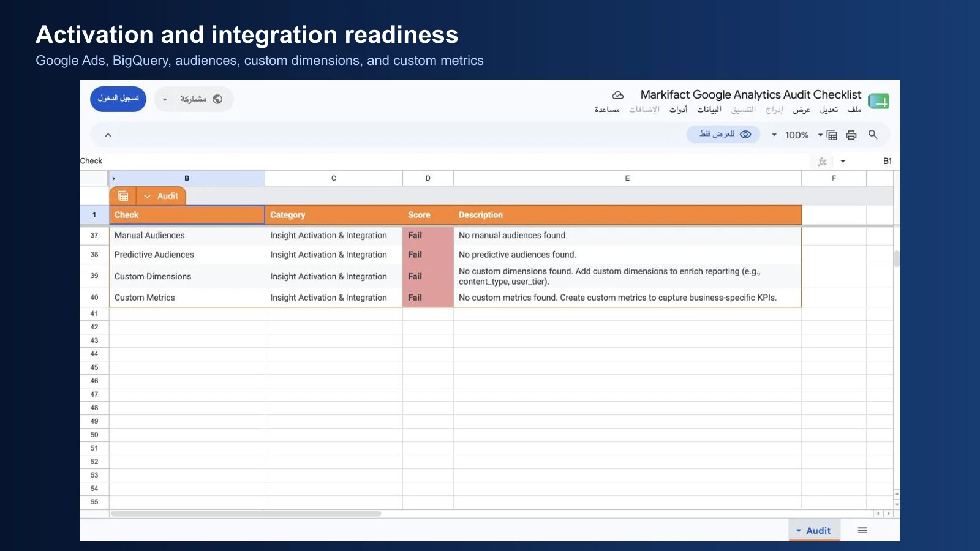This screenshot has height=551, width=980.
Task: Click the eye icon in view-only chip
Action: [745, 135]
